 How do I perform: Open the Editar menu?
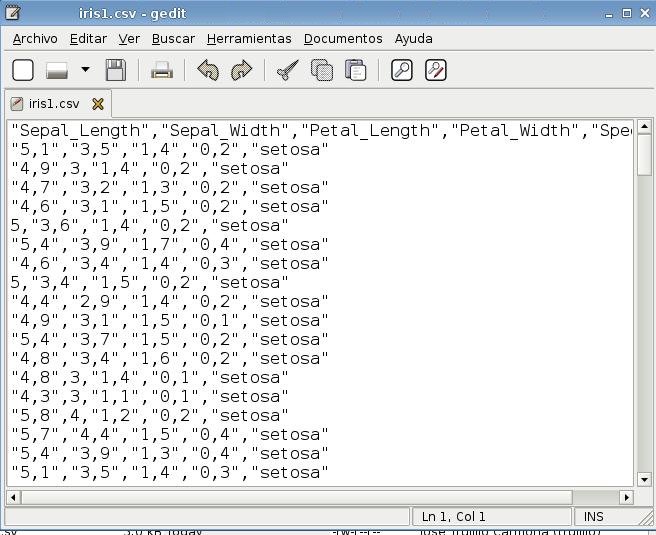point(88,38)
